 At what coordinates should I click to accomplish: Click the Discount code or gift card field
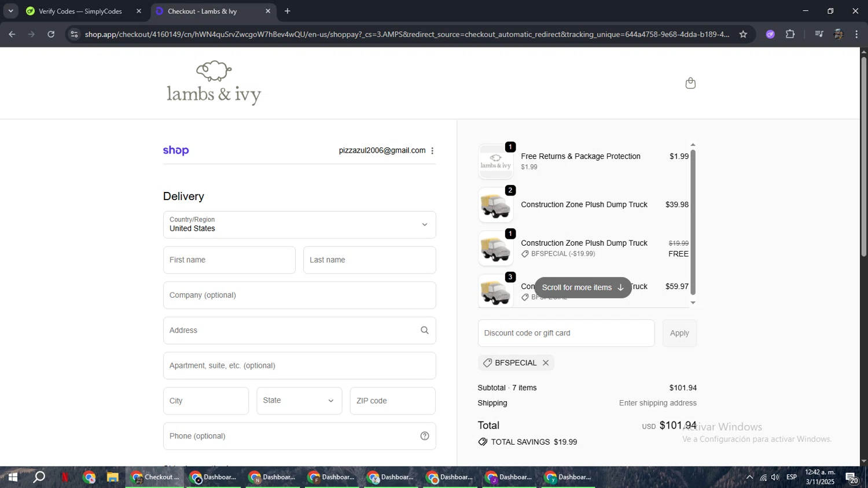tap(566, 333)
